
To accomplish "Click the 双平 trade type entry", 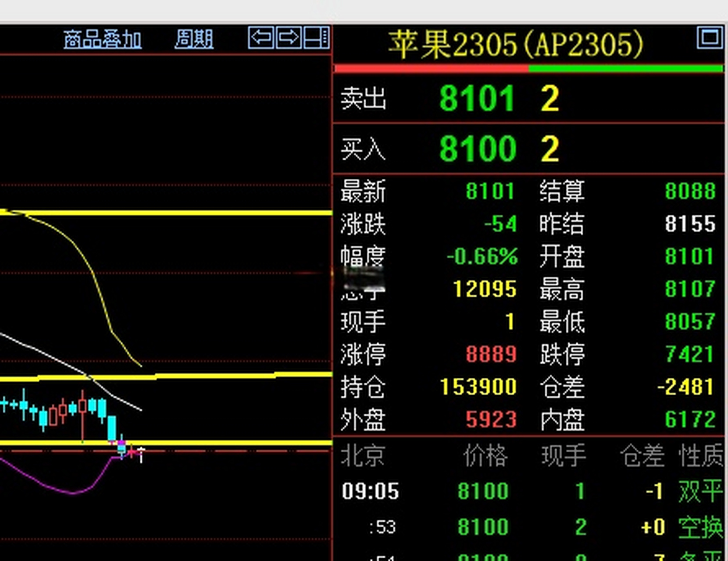I will [x=700, y=491].
